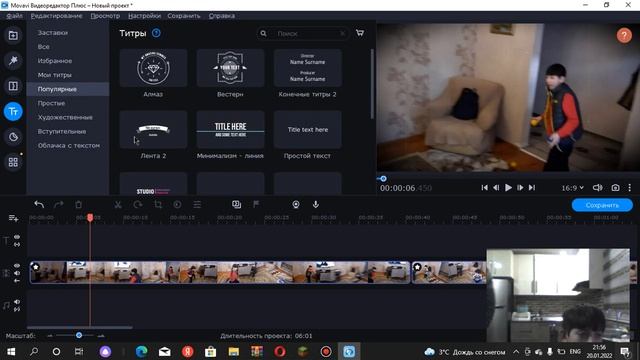The width and height of the screenshot is (640, 360).
Task: Open the Transitions tab icon
Action: tap(13, 86)
